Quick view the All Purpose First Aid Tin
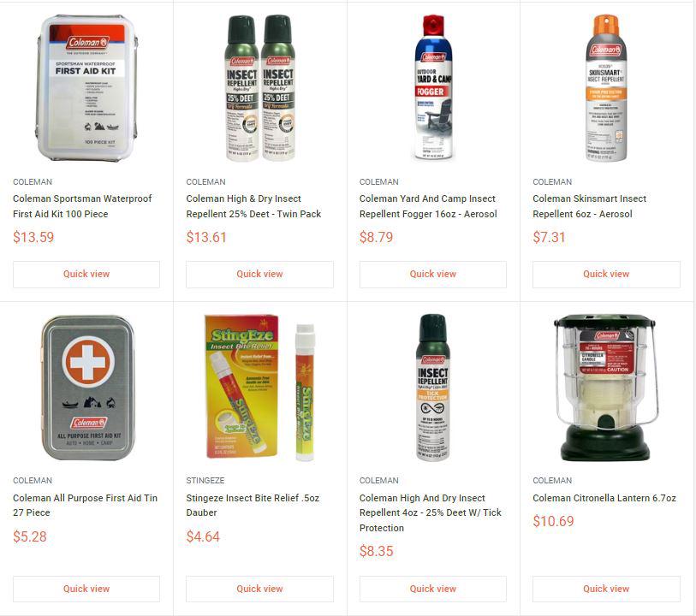 point(86,589)
